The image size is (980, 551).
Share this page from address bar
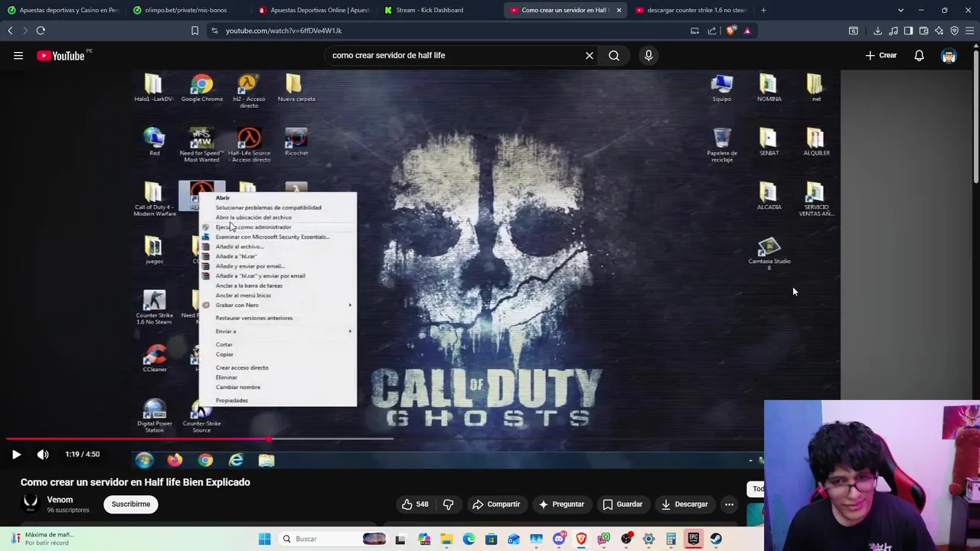(712, 31)
